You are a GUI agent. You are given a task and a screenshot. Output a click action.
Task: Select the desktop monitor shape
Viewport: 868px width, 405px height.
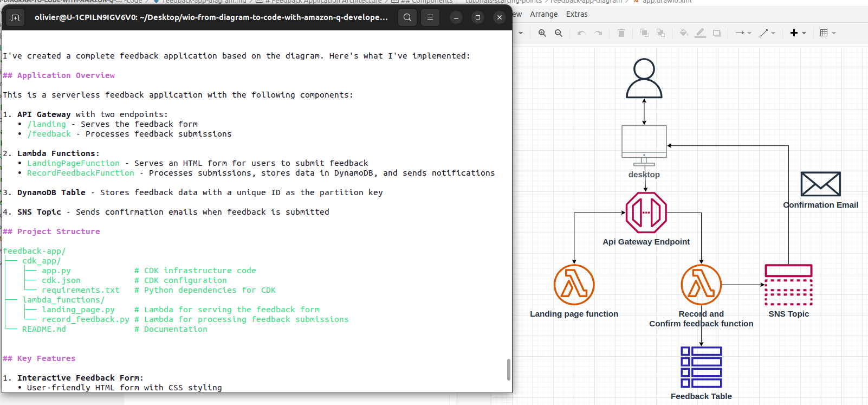(x=644, y=145)
